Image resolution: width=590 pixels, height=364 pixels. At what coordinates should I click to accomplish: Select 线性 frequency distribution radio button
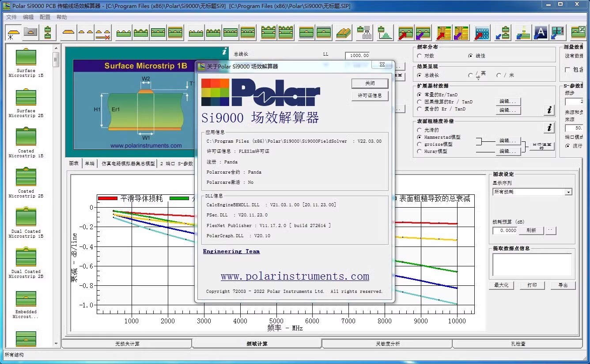click(470, 56)
